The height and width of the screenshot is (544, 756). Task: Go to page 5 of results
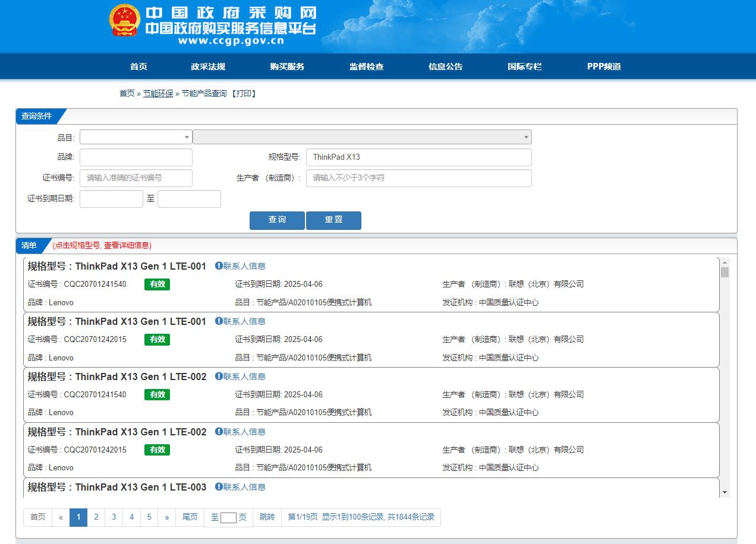pyautogui.click(x=149, y=517)
